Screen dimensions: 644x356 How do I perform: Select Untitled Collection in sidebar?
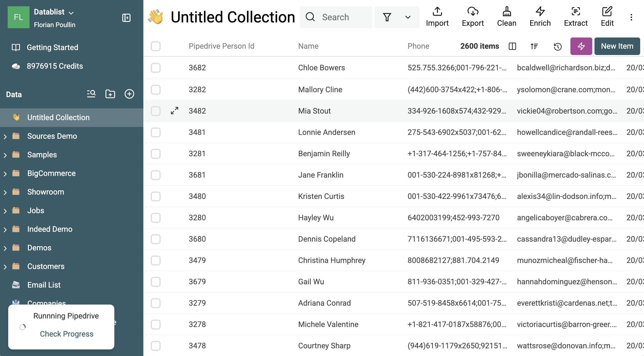(x=72, y=117)
